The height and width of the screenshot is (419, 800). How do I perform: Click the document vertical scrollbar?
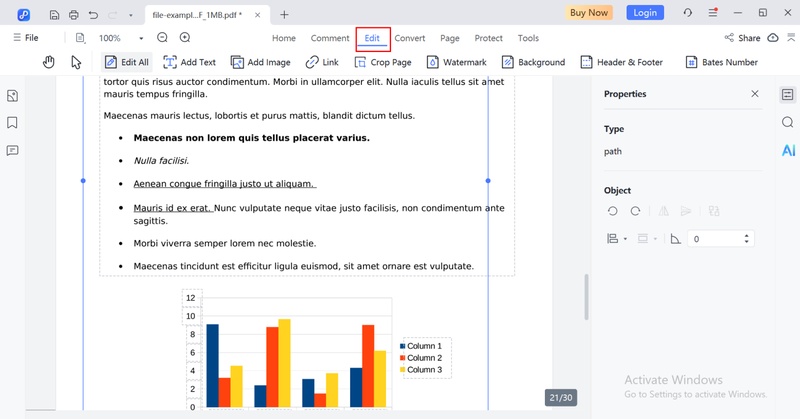[x=587, y=297]
